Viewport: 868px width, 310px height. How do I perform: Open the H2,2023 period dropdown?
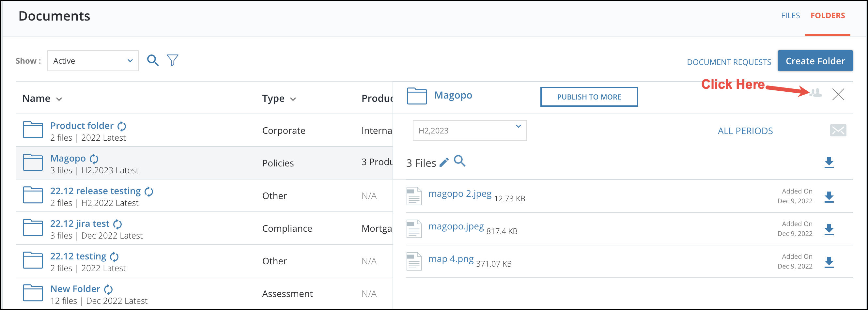click(470, 131)
